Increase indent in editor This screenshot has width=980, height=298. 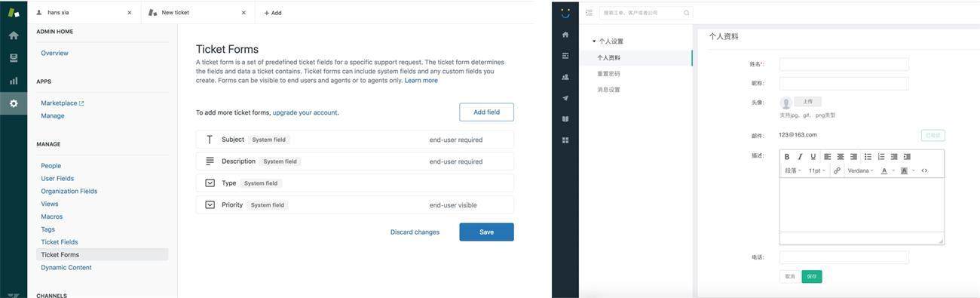coord(907,157)
